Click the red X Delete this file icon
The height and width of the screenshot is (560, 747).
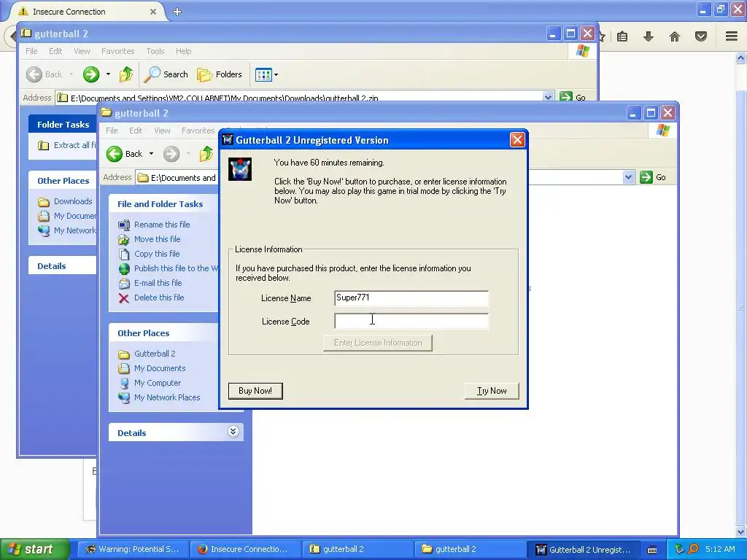(124, 298)
